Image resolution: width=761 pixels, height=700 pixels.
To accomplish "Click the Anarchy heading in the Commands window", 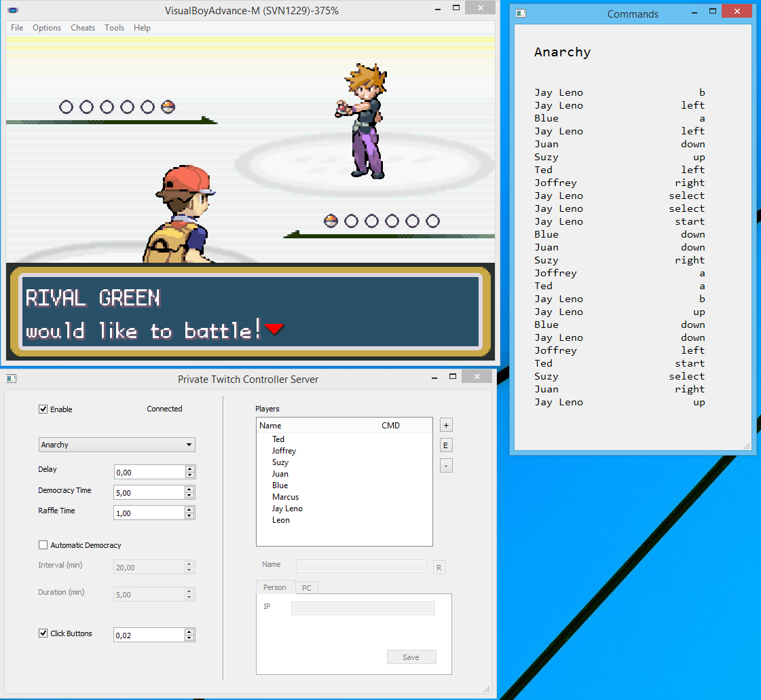I will point(563,52).
